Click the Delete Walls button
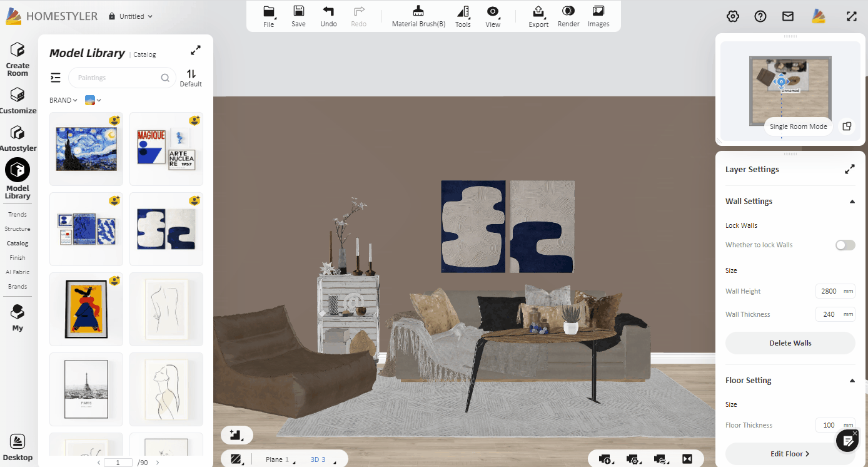The image size is (868, 467). (790, 343)
